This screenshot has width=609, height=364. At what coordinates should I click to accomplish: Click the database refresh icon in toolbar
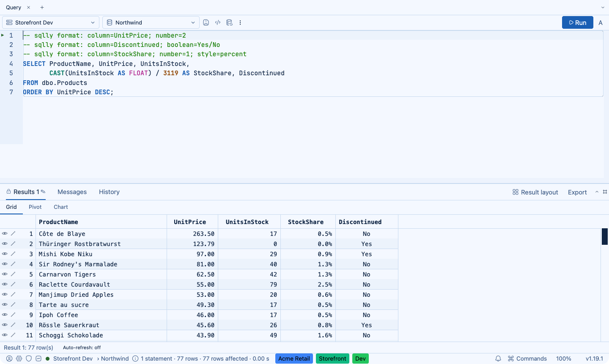229,22
